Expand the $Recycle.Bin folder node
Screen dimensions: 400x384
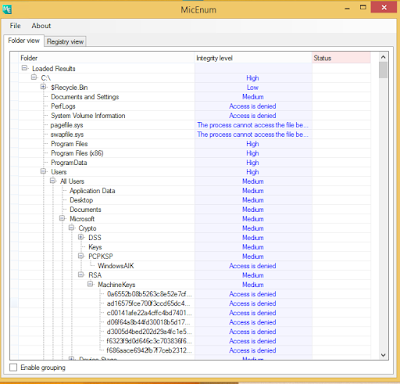point(43,87)
